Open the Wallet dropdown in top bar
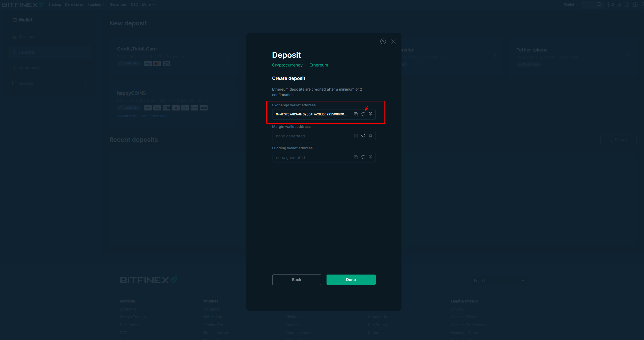The height and width of the screenshot is (340, 644). [x=571, y=4]
